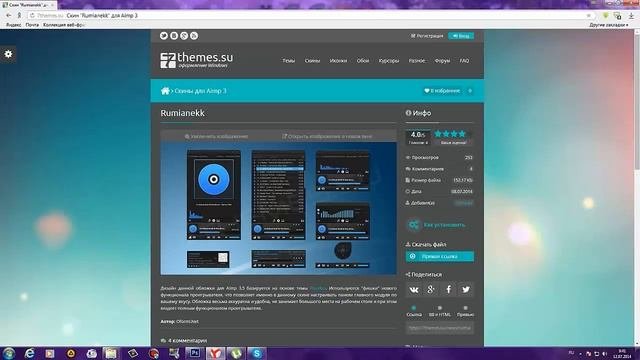Share page via Google Plus icon
640x360 pixels.
tap(431, 290)
